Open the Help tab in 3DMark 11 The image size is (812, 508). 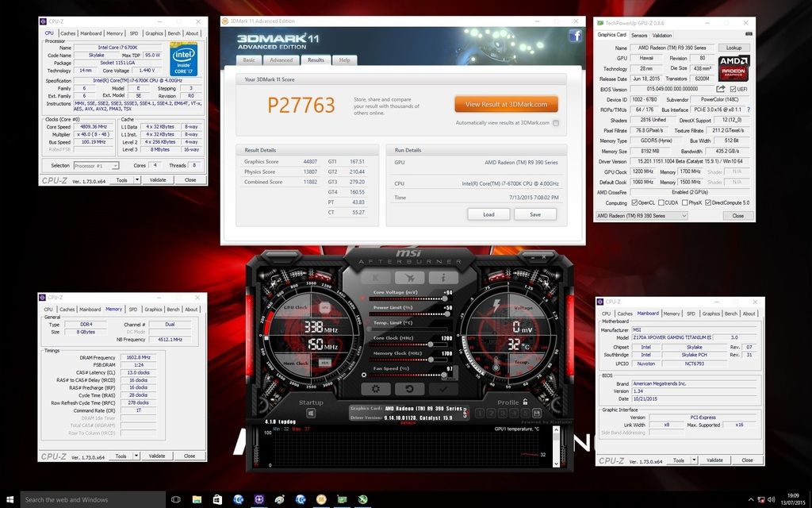(344, 60)
